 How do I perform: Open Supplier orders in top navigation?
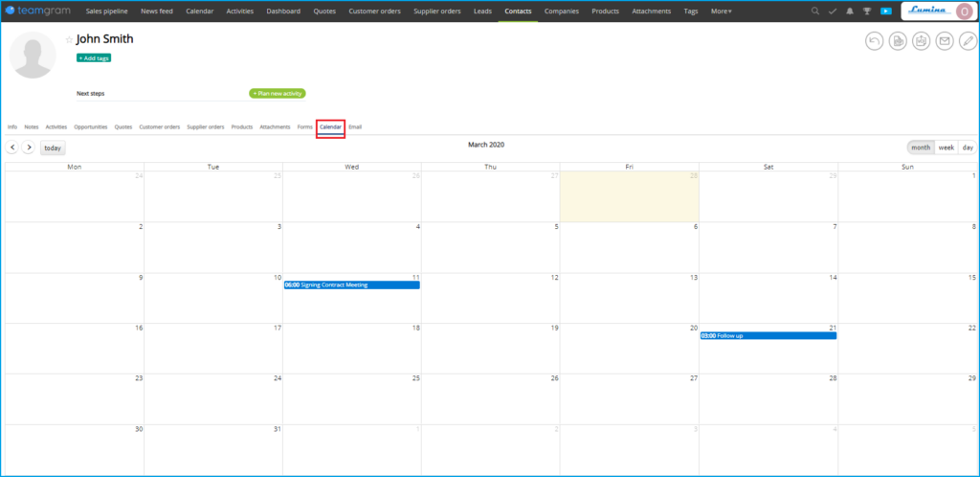(437, 11)
